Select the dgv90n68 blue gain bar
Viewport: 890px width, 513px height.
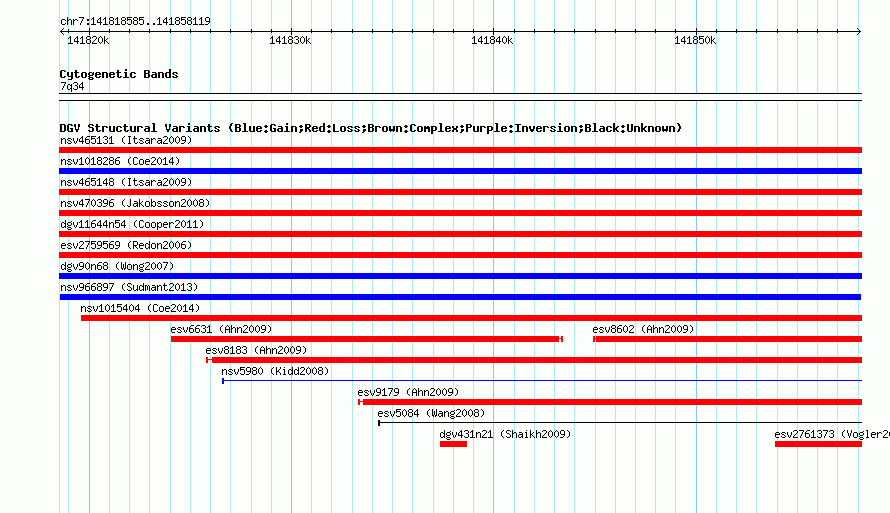coord(460,276)
